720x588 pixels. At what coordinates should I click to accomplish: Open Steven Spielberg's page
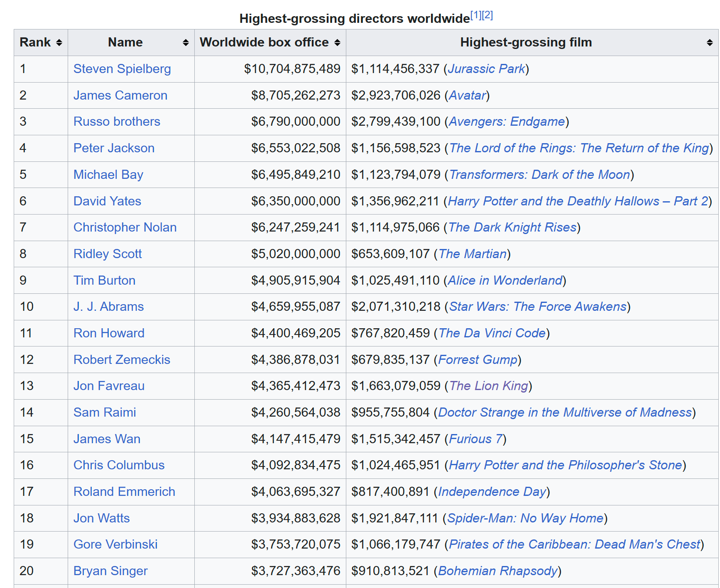[122, 69]
